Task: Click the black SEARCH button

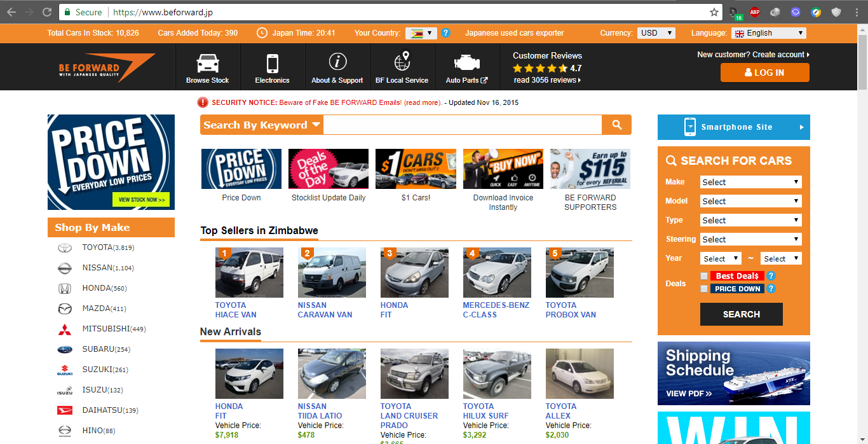Action: pos(741,314)
